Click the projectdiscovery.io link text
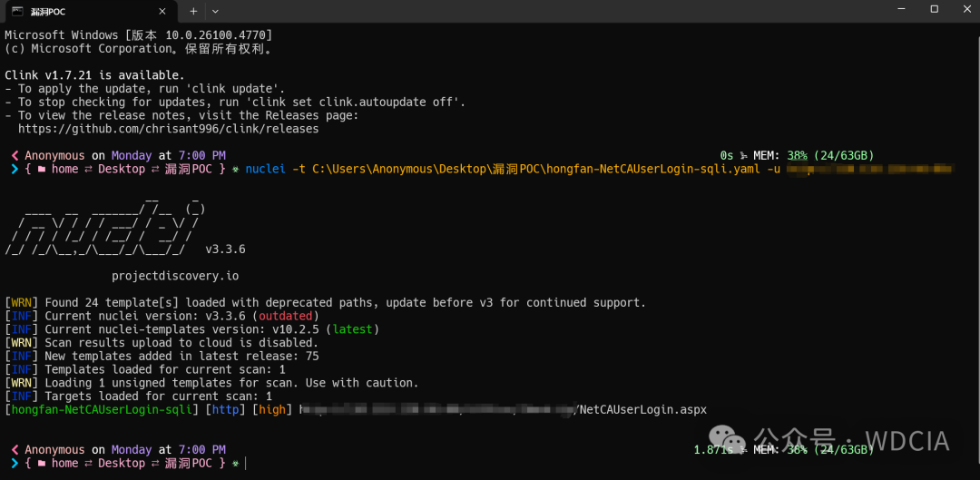 click(175, 275)
